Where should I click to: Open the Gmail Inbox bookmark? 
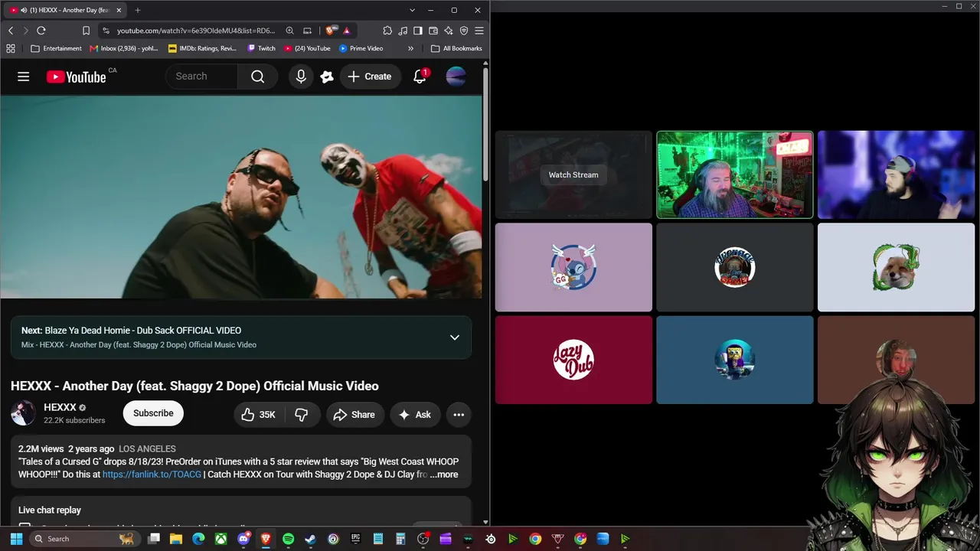[x=124, y=48]
